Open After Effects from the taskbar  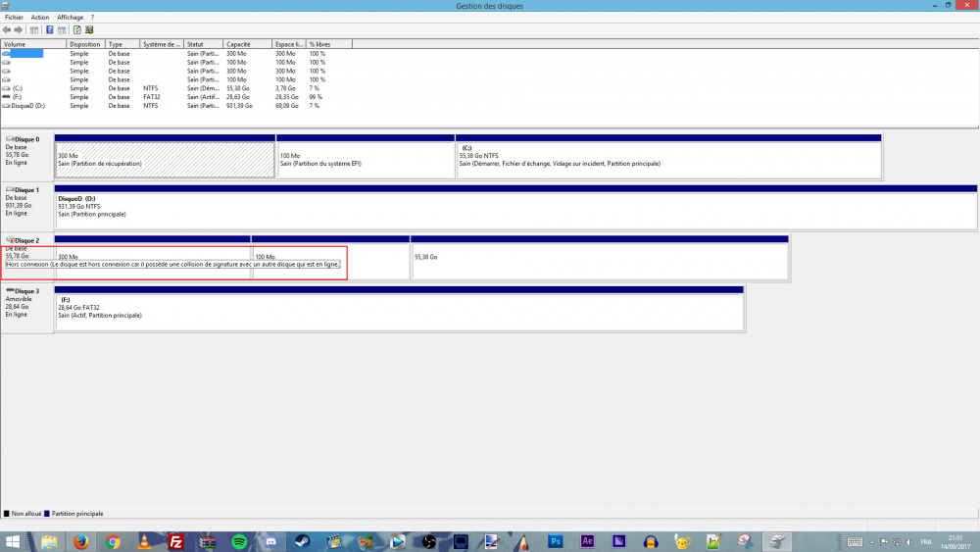pyautogui.click(x=587, y=542)
